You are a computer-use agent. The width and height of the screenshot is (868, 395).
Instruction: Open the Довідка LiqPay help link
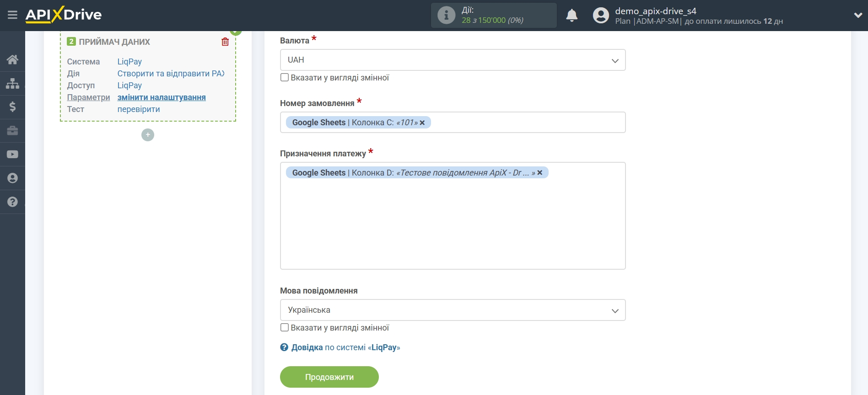click(x=345, y=347)
